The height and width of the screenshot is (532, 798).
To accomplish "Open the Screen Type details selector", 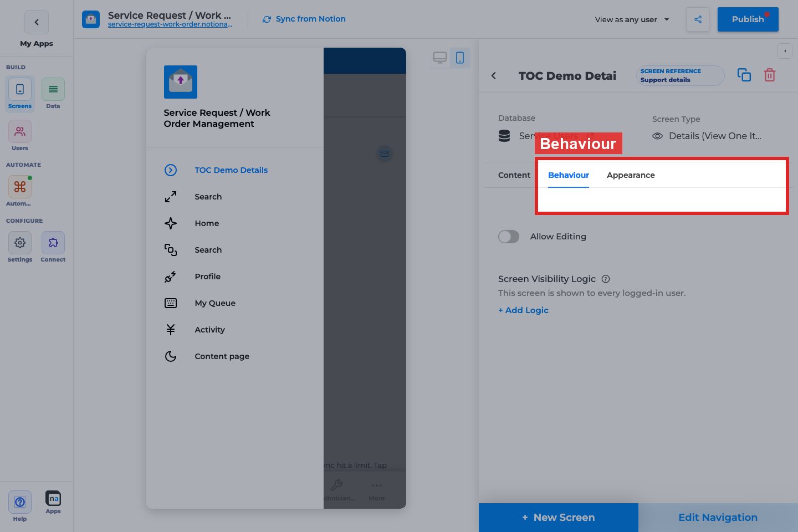I will coord(707,136).
